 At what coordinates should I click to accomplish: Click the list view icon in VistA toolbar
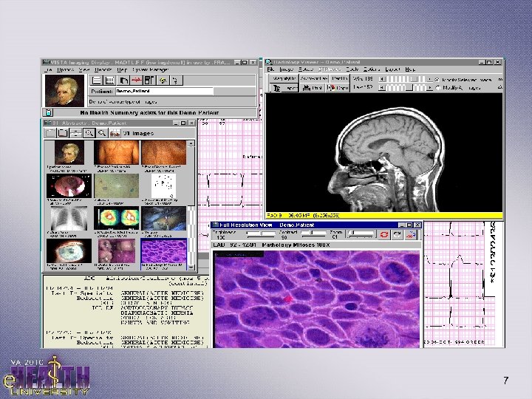pyautogui.click(x=96, y=80)
